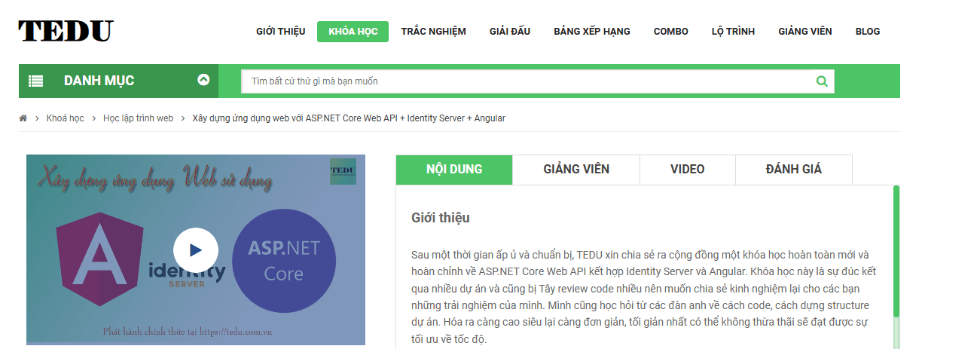980x349 pixels.
Task: Click the DANH MỤC hamburger list icon
Action: tap(35, 81)
